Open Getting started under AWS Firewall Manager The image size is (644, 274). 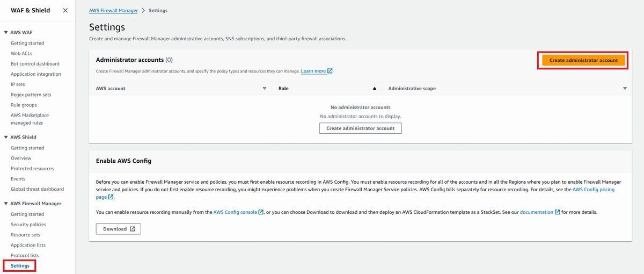click(x=27, y=214)
